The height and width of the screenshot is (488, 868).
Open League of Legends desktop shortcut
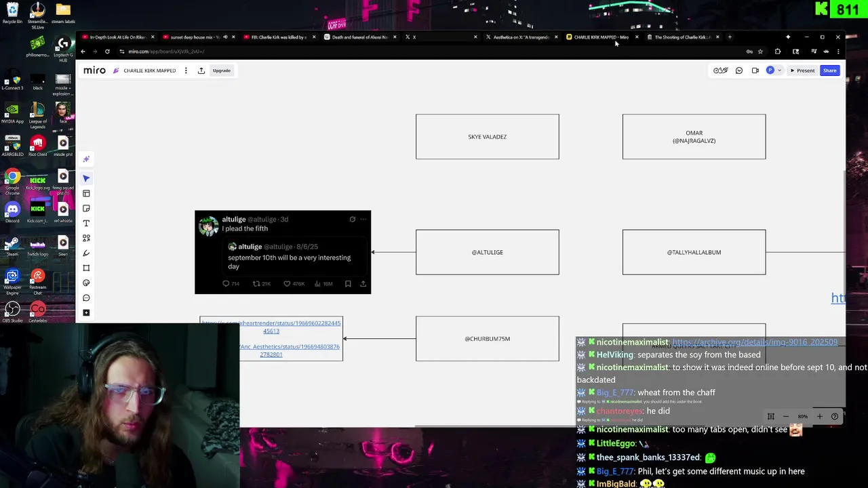37,115
